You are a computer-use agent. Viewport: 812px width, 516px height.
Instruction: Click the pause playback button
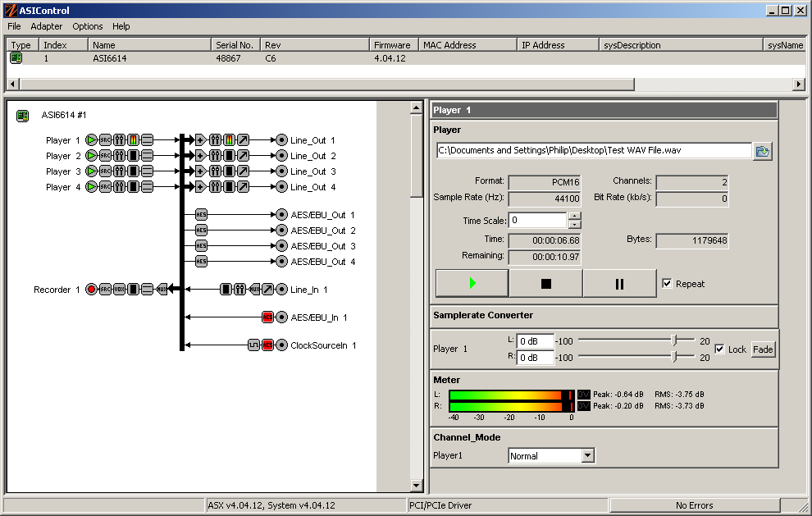coord(618,282)
